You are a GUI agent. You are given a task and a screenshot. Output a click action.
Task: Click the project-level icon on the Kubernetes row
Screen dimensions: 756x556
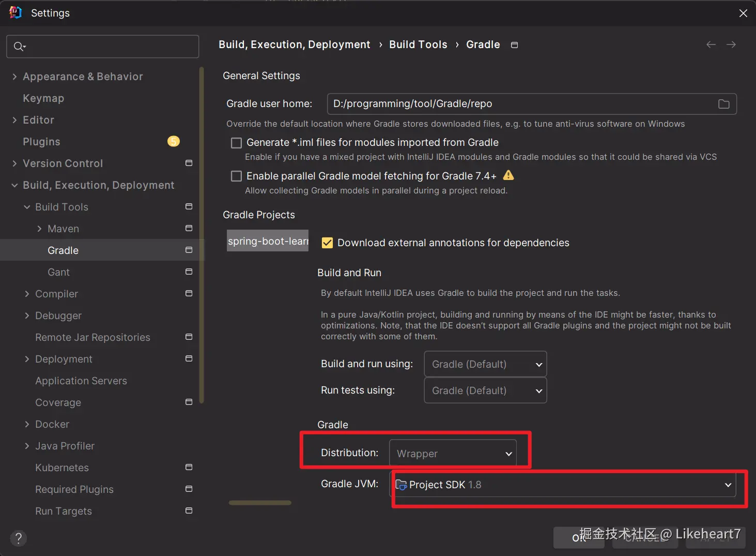click(x=189, y=467)
